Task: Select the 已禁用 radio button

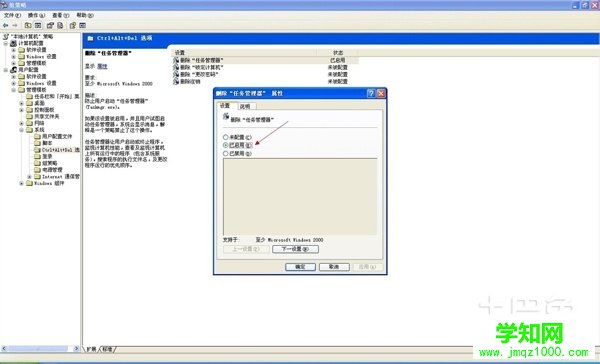Action: click(x=226, y=153)
